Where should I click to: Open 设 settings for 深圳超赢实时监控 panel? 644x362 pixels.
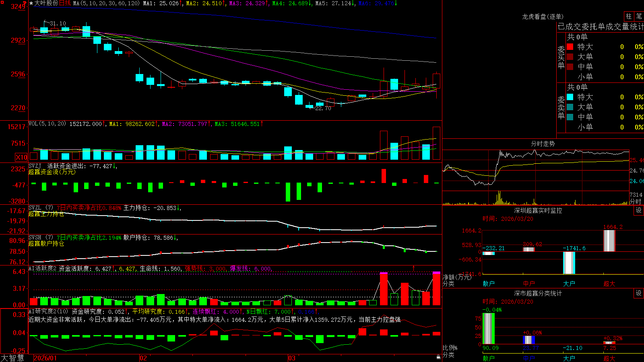pos(639,210)
